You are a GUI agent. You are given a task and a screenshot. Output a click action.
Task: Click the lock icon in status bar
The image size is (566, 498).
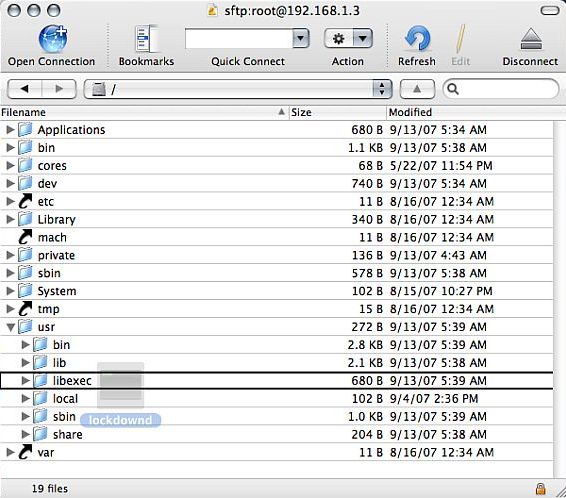pos(540,489)
